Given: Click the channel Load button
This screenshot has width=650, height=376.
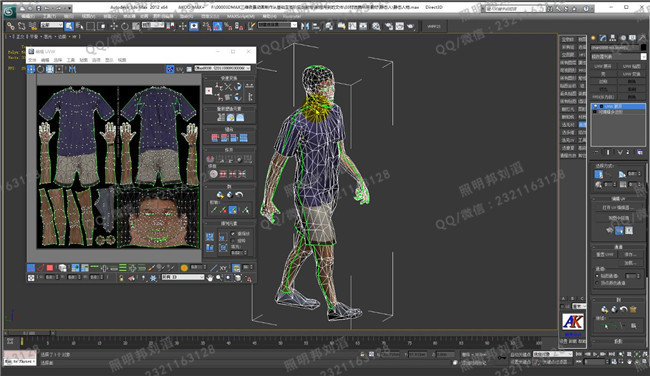Looking at the screenshot, I should pyautogui.click(x=630, y=263).
